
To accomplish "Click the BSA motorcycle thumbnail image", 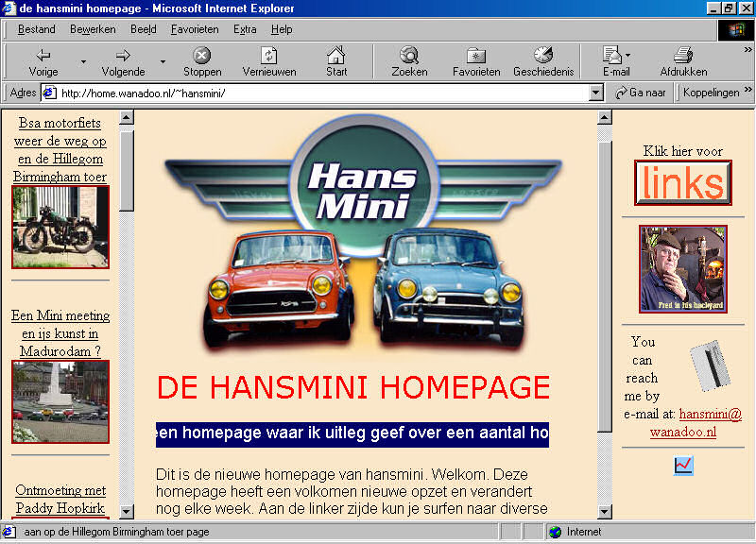I will click(60, 227).
